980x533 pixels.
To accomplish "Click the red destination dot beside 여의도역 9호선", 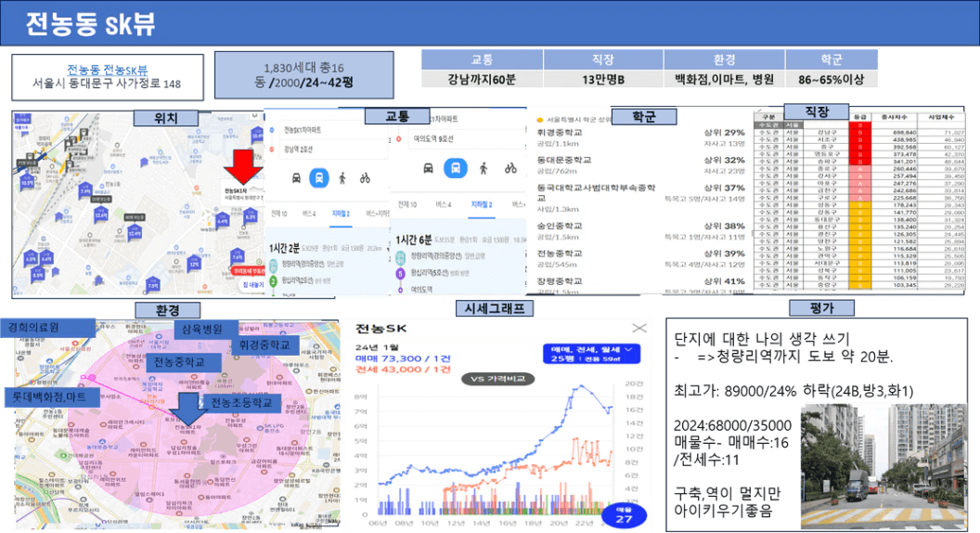I will (x=398, y=139).
